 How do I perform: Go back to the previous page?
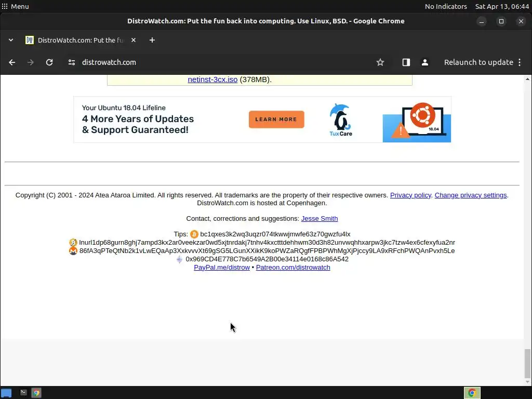12,62
